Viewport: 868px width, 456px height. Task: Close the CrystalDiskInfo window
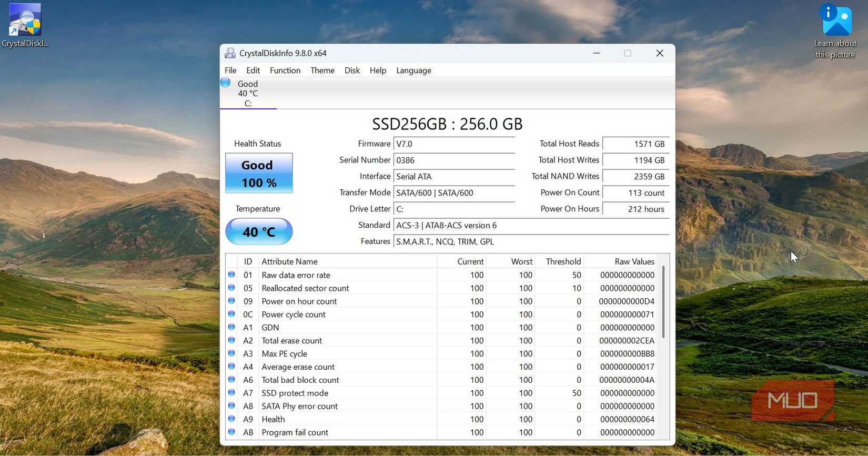(x=660, y=53)
